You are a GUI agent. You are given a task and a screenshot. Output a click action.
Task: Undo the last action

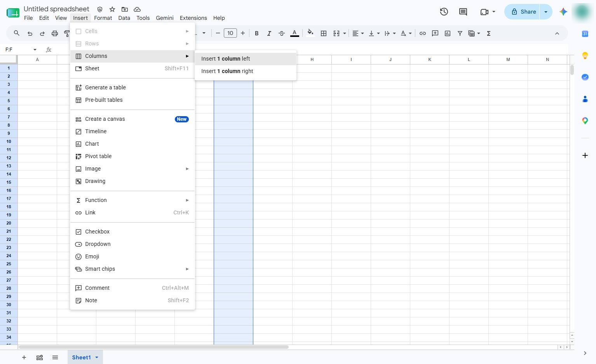pyautogui.click(x=30, y=33)
